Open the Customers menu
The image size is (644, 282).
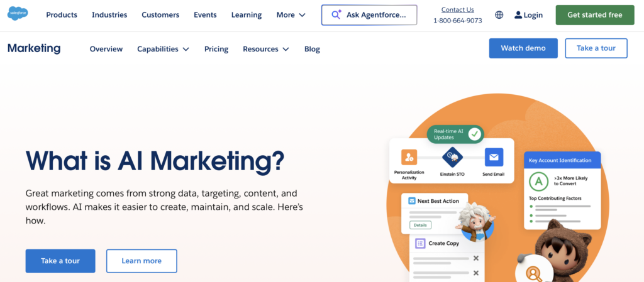click(x=160, y=14)
